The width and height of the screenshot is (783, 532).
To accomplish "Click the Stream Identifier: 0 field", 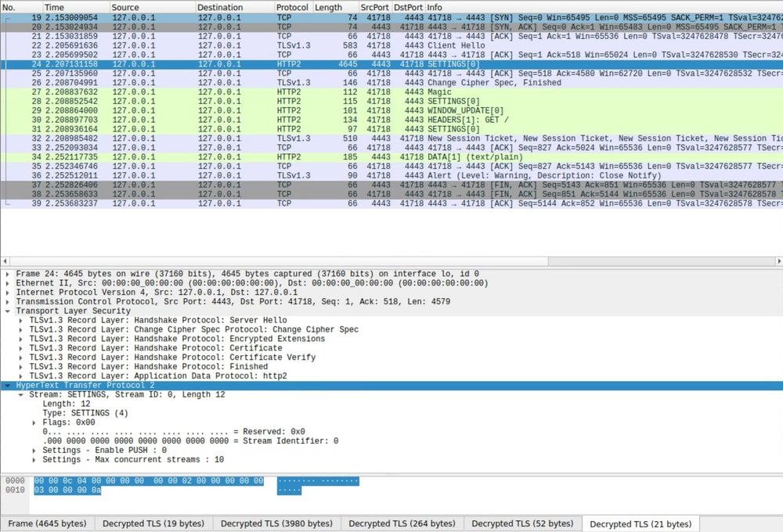I will (x=190, y=441).
